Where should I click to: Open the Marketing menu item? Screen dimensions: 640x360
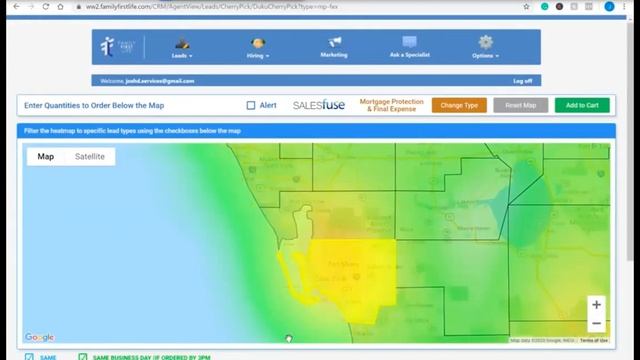click(x=334, y=55)
